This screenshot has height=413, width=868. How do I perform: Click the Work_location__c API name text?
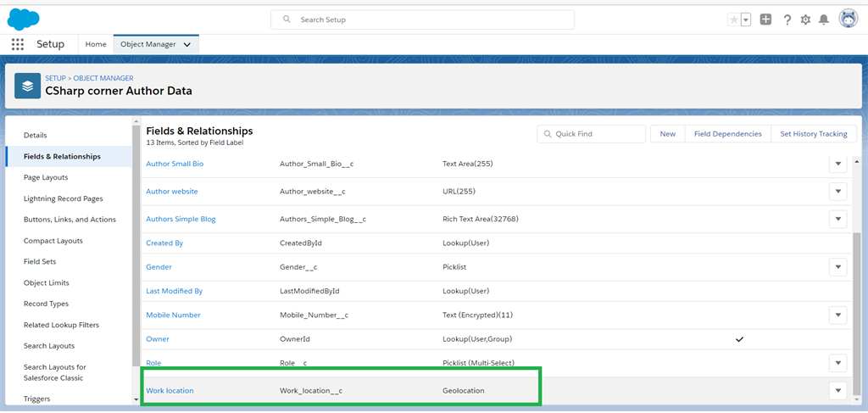(x=311, y=390)
